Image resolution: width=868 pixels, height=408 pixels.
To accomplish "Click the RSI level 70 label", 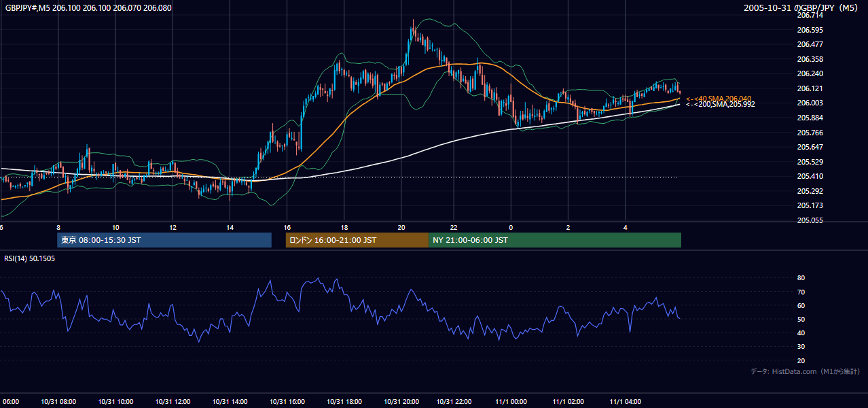I will (801, 292).
